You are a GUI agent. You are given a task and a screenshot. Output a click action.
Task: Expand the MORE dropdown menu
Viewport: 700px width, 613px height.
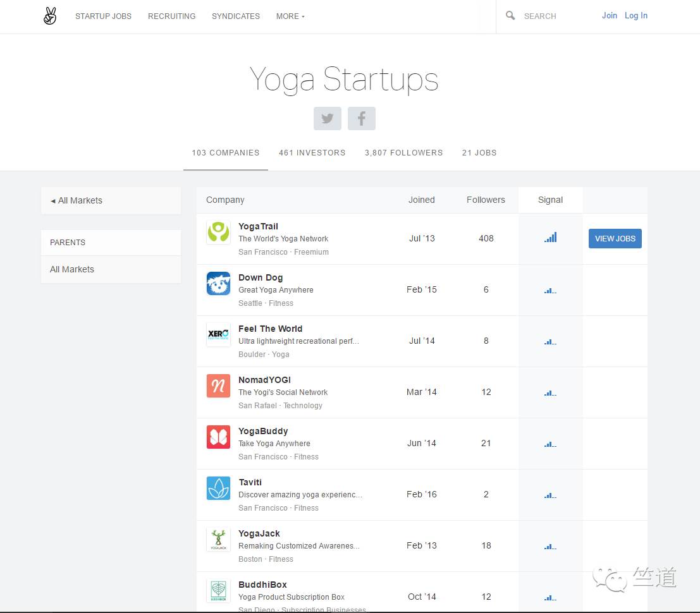[290, 16]
